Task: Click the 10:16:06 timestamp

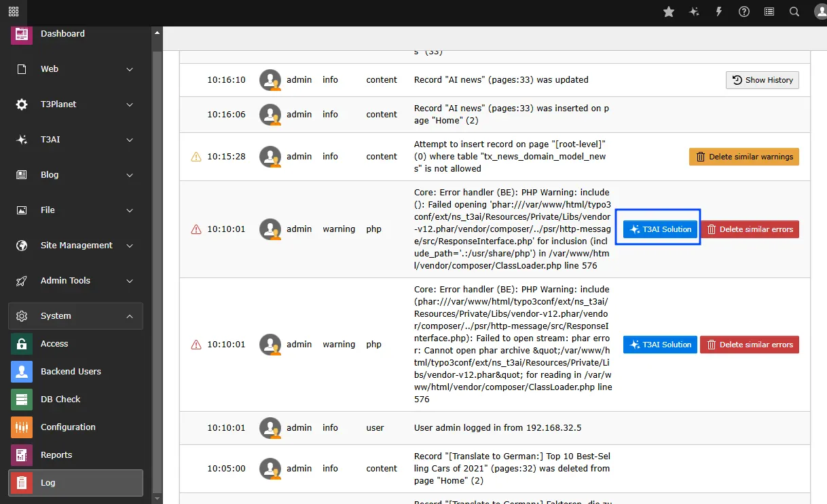Action: pos(226,115)
